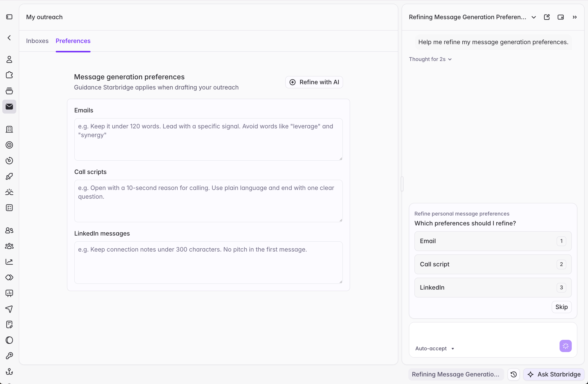Click the note with pencil sidebar icon
This screenshot has height=384, width=588.
(x=9, y=324)
